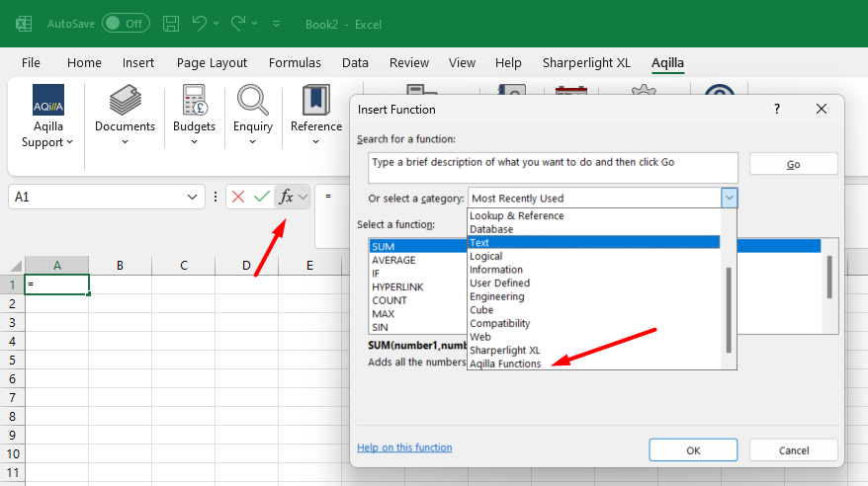Screen dimensions: 868x486
Task: Click the Budgets calculator icon
Action: (x=194, y=101)
